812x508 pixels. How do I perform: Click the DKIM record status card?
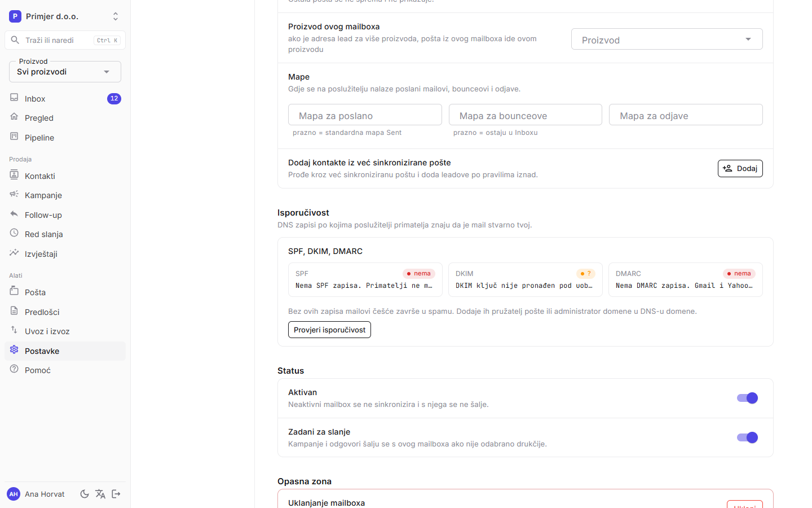(526, 279)
